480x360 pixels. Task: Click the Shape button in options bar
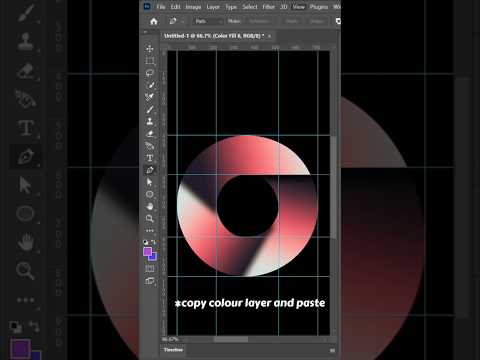point(316,21)
